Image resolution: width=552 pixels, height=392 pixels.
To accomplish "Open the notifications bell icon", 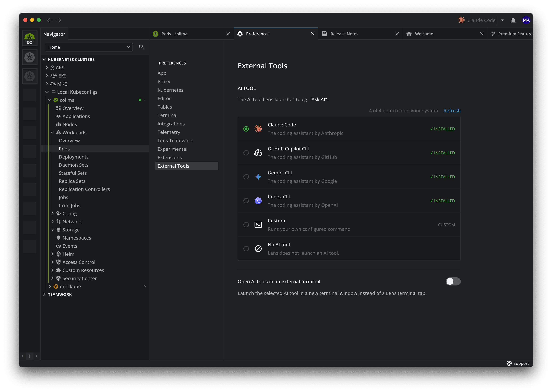I will point(513,20).
